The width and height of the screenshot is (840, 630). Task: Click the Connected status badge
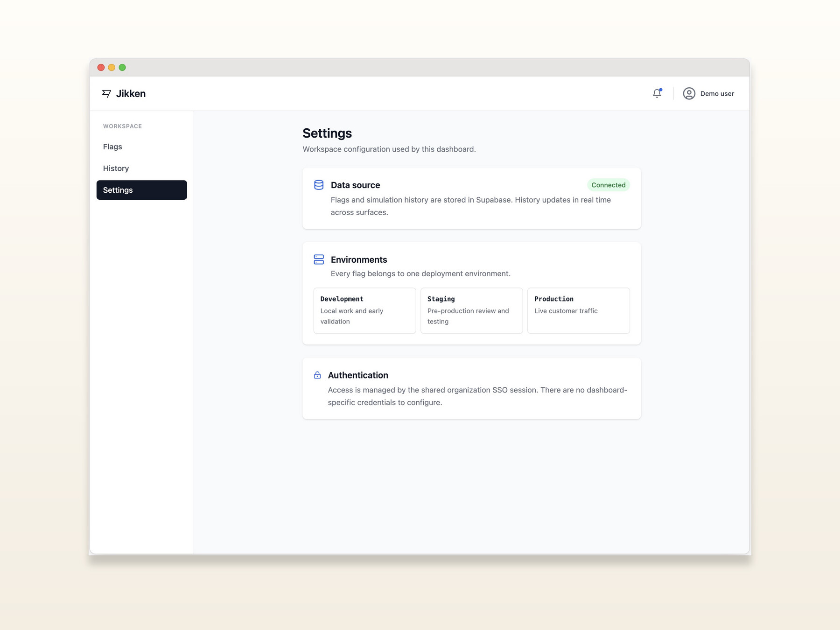point(609,185)
